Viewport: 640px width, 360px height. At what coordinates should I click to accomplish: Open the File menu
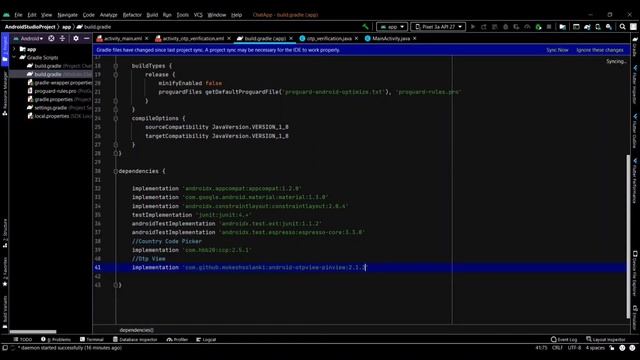pos(18,15)
